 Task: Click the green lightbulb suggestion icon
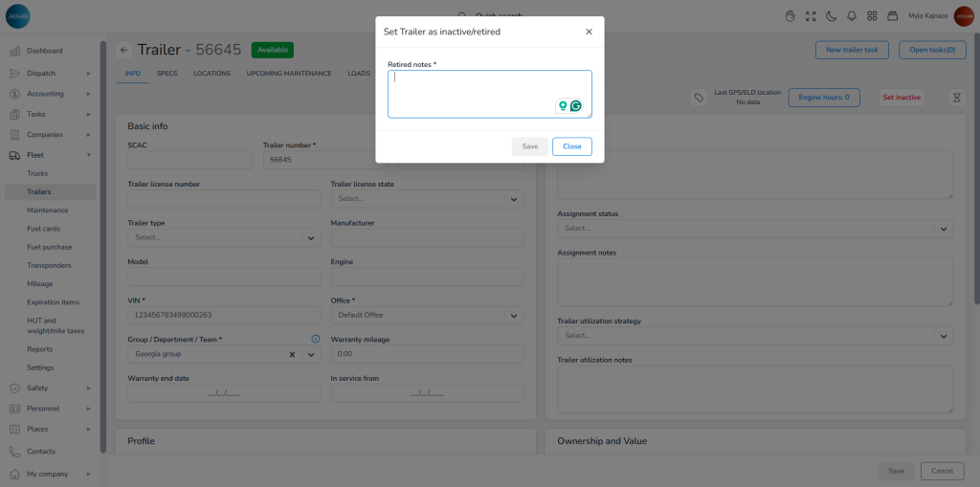coord(563,106)
